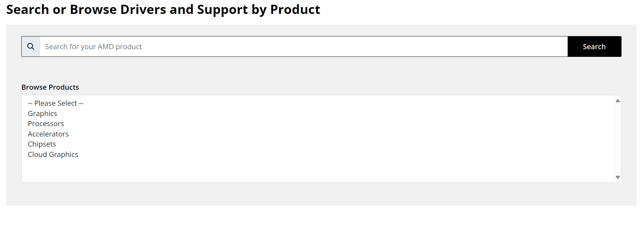Click the black Search button
The height and width of the screenshot is (225, 644).
click(x=594, y=46)
